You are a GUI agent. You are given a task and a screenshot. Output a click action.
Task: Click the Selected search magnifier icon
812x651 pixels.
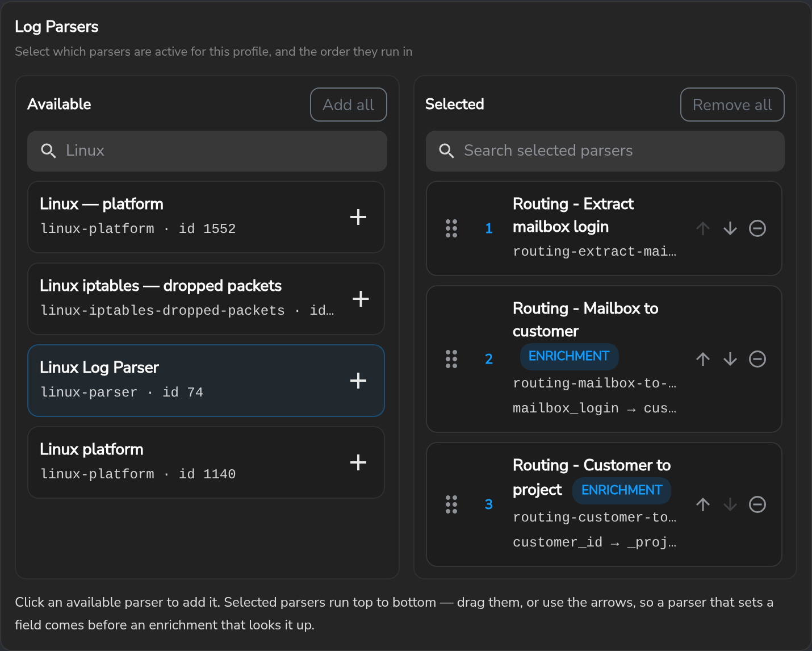coord(447,151)
